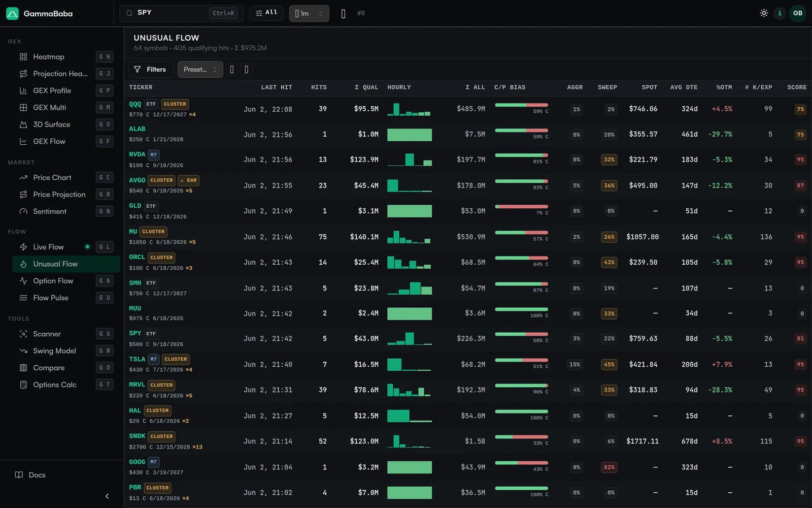The height and width of the screenshot is (508, 812).
Task: Open the Docs link
Action: (30, 475)
